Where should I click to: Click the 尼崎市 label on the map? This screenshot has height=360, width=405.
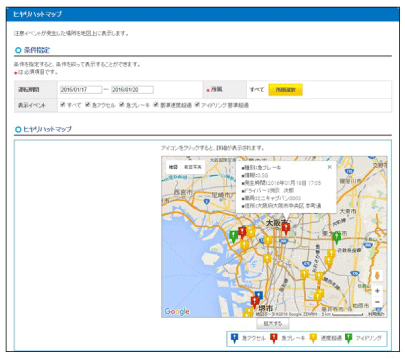pos(221,195)
